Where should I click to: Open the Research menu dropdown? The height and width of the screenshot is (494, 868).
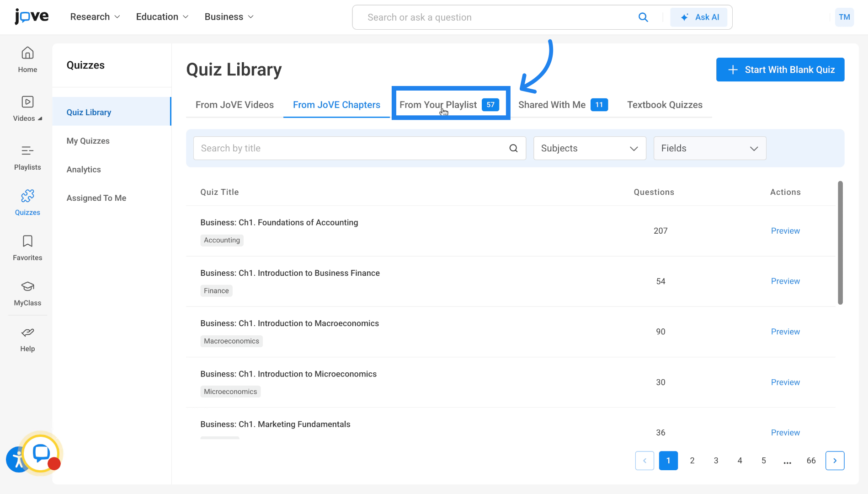95,17
